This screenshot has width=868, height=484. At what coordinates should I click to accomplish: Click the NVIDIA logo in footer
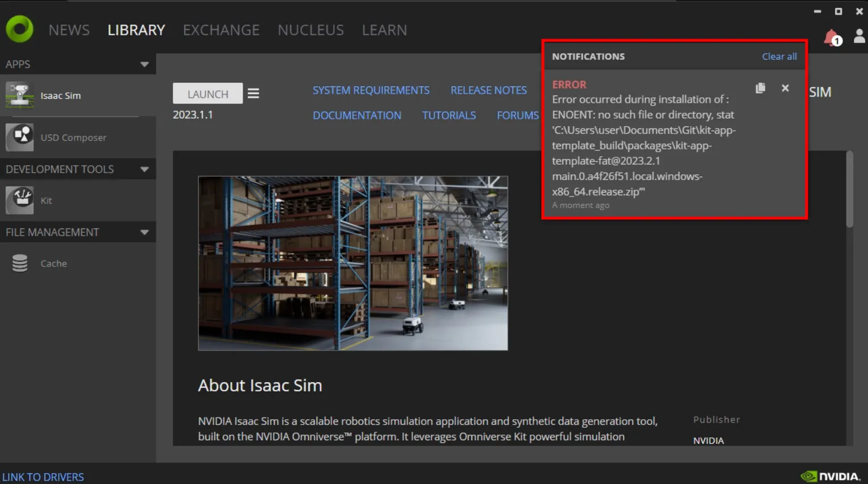[x=830, y=476]
